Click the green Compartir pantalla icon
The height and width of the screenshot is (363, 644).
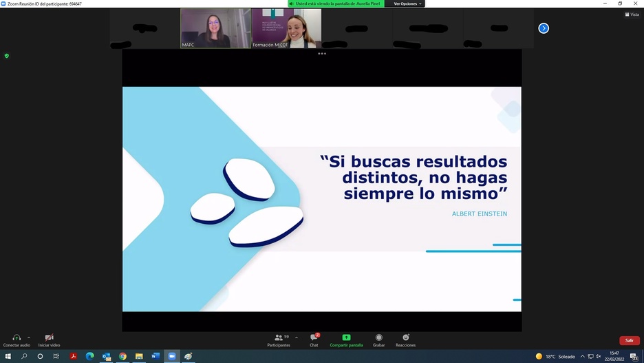pyautogui.click(x=346, y=338)
